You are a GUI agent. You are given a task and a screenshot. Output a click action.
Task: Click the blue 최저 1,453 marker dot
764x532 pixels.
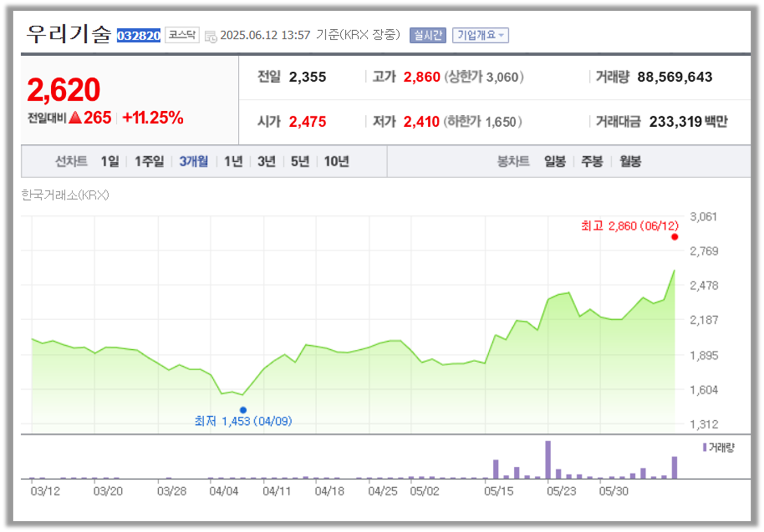coord(243,410)
